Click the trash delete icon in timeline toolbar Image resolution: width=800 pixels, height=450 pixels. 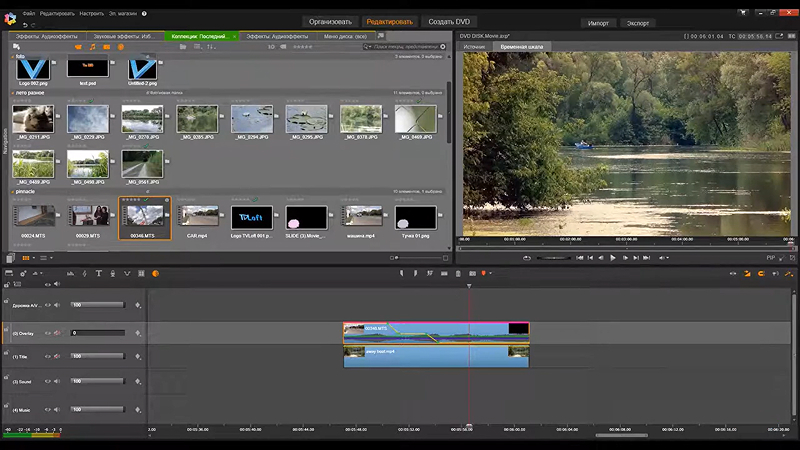(x=458, y=273)
